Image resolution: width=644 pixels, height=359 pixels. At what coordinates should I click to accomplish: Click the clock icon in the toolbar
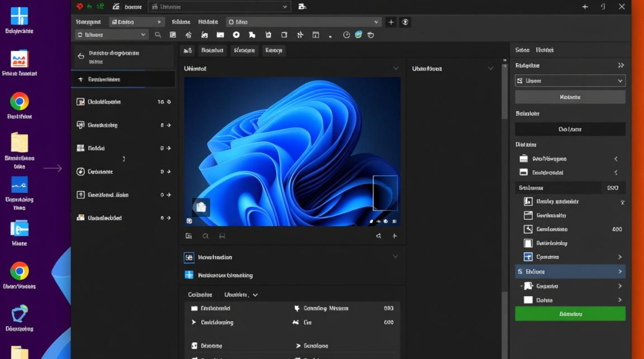(x=346, y=35)
